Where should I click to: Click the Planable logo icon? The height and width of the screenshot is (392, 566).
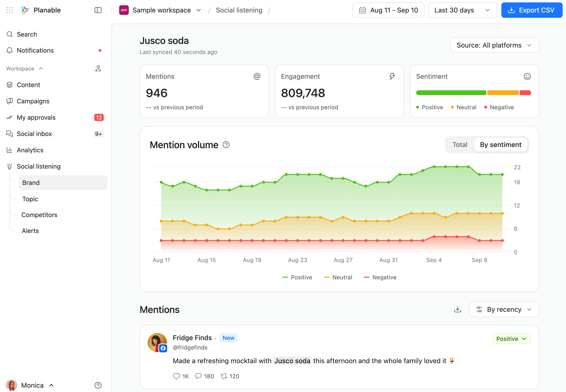25,10
